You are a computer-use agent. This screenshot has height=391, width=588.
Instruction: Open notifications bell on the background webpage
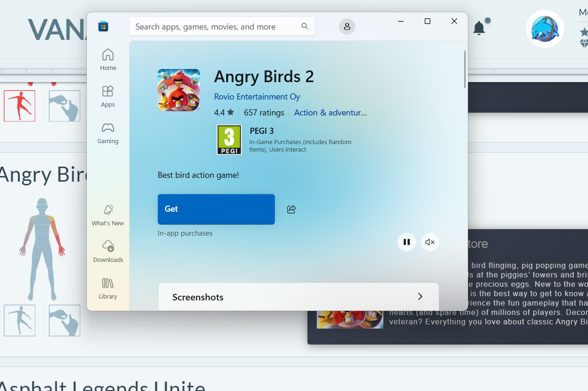[x=479, y=28]
